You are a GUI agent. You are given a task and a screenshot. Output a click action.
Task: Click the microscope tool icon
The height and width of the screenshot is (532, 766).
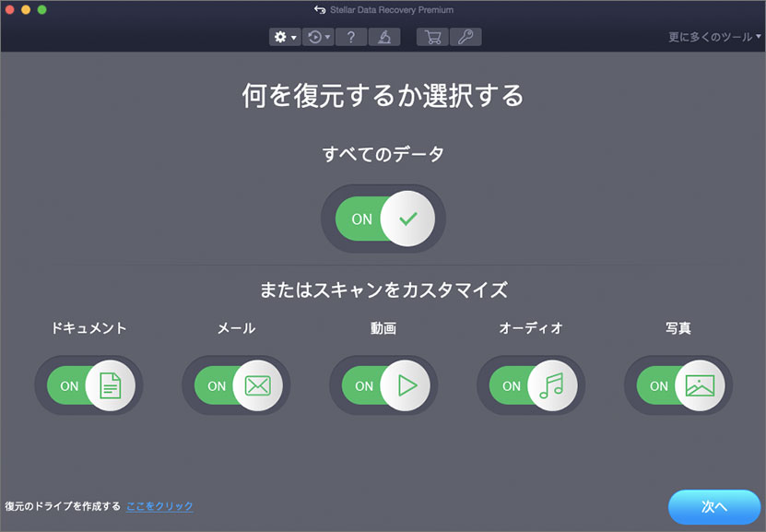tap(383, 37)
